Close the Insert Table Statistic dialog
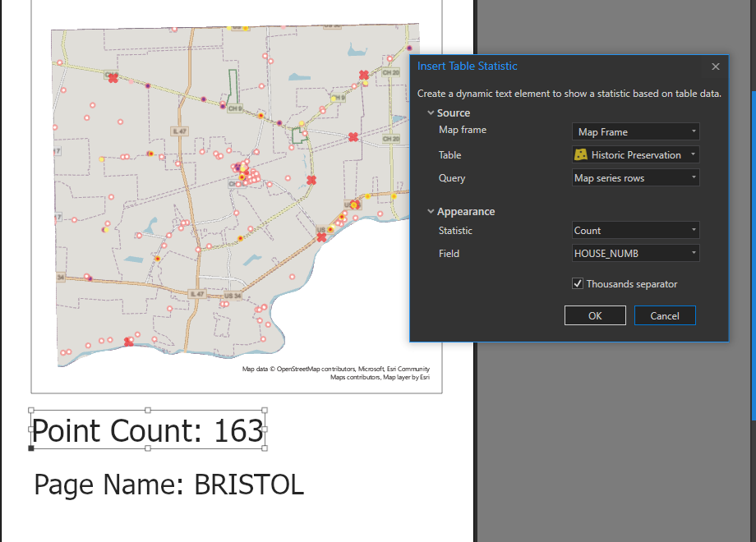756x542 pixels. [715, 67]
